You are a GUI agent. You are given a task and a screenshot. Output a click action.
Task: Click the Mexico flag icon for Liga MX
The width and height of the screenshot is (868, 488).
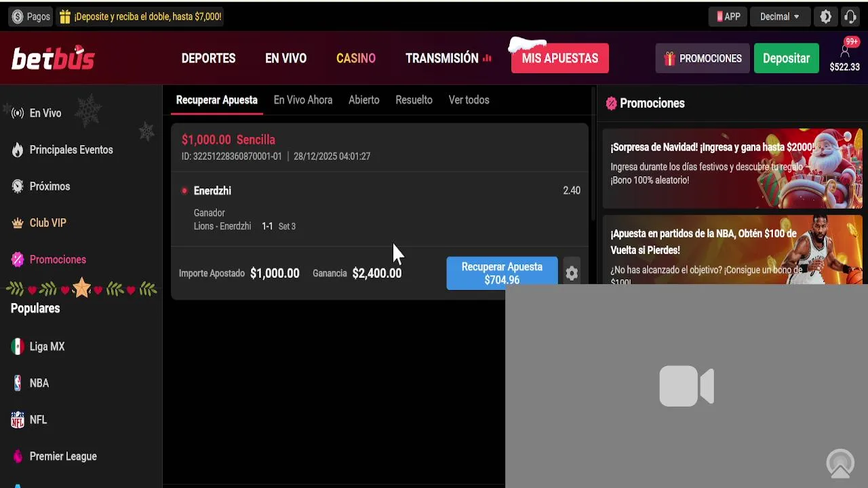(x=18, y=346)
